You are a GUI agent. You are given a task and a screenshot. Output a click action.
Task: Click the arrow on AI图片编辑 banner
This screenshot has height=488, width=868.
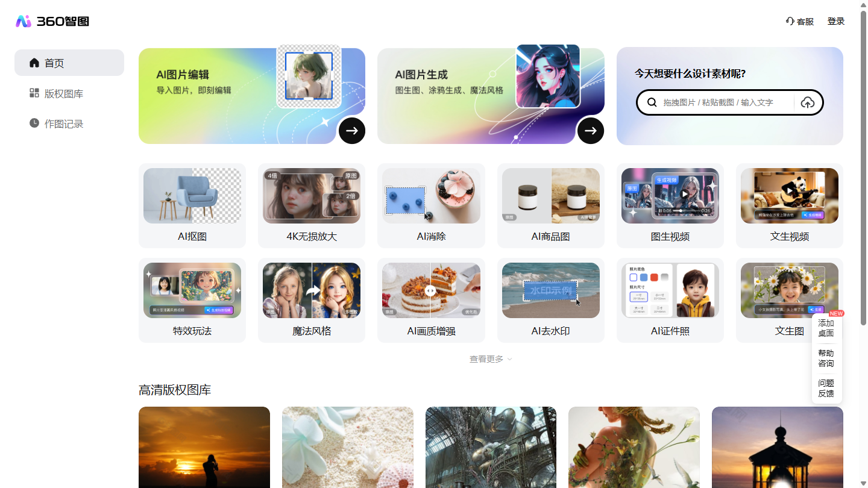click(352, 131)
